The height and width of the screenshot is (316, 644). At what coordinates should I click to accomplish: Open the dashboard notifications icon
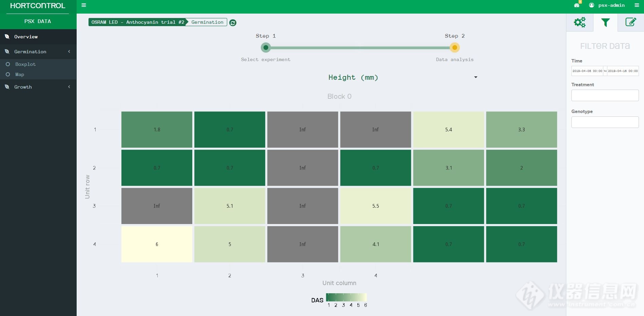coord(577,5)
